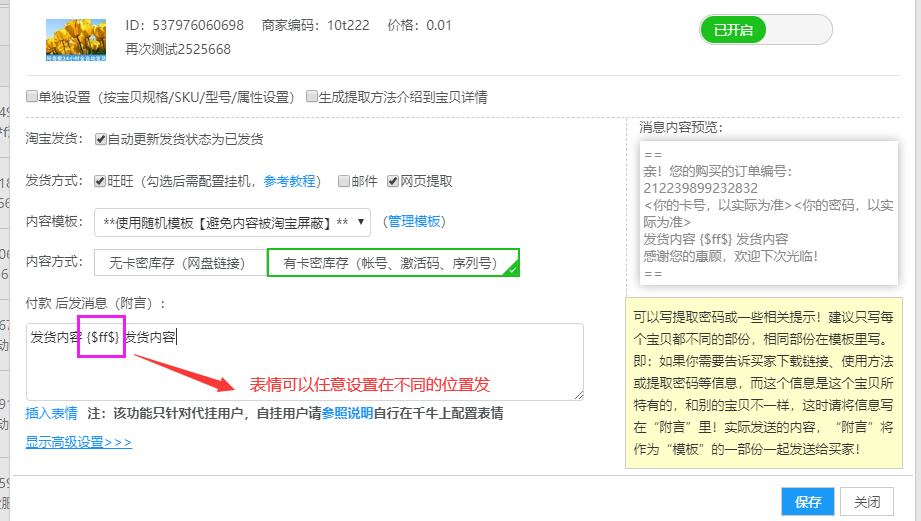Open the 管理模板 link

pos(414,222)
